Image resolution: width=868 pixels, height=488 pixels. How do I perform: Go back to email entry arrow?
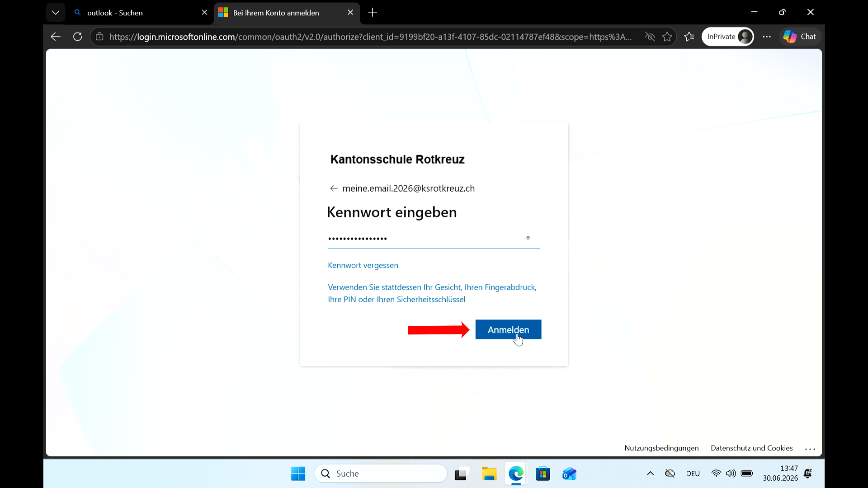334,188
